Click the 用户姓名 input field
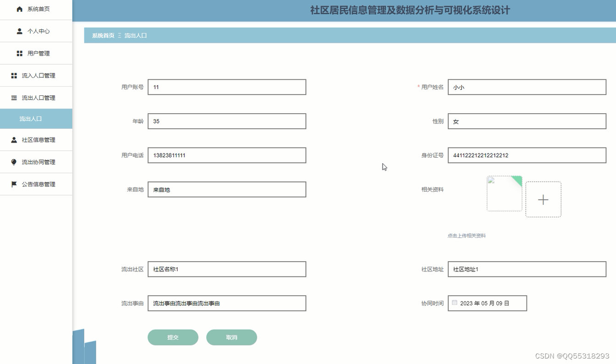Screen dimensions: 616x364 click(527, 87)
